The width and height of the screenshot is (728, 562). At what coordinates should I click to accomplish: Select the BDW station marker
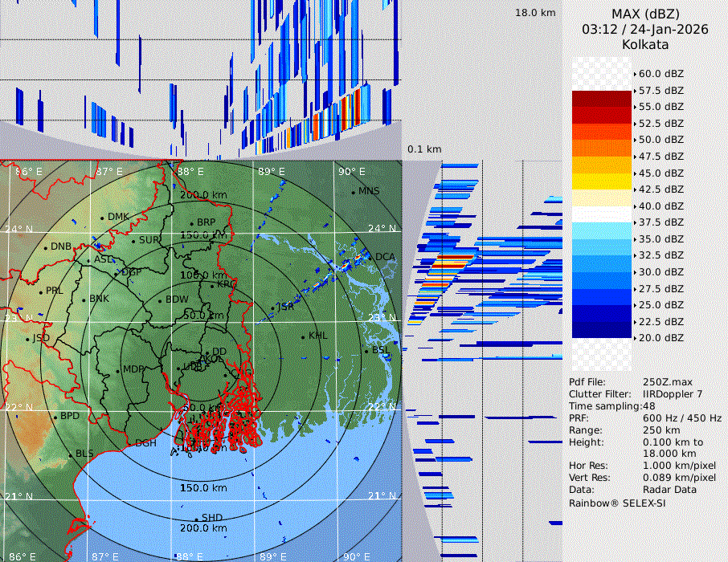click(160, 300)
